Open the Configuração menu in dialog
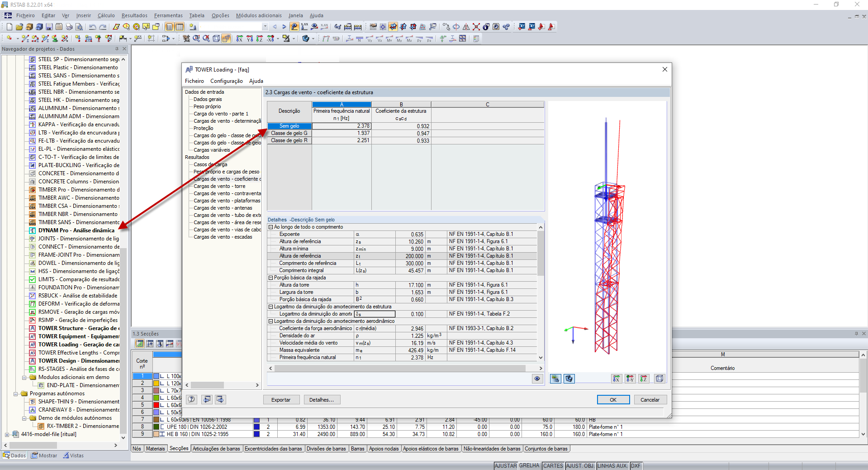This screenshot has width=868, height=470. 226,81
